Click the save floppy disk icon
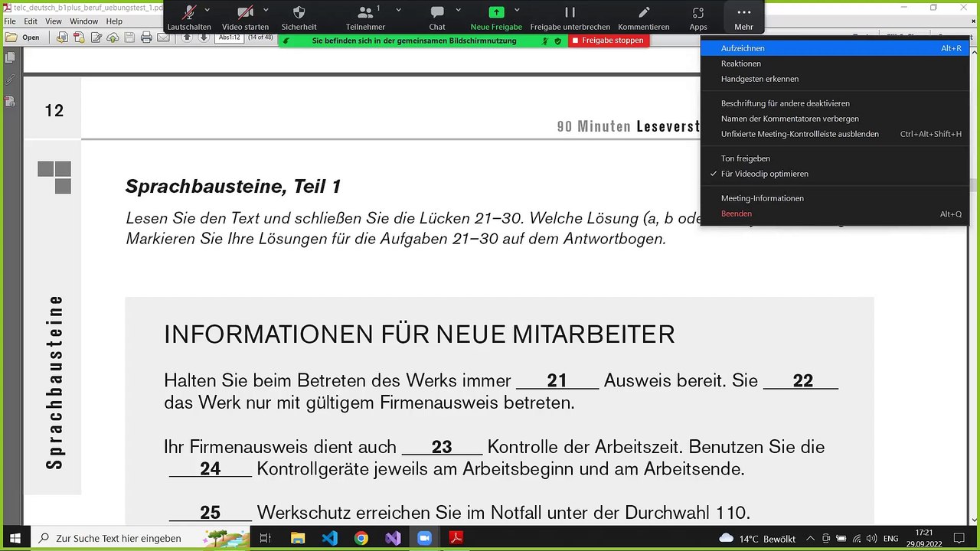The width and height of the screenshot is (980, 551). [129, 37]
